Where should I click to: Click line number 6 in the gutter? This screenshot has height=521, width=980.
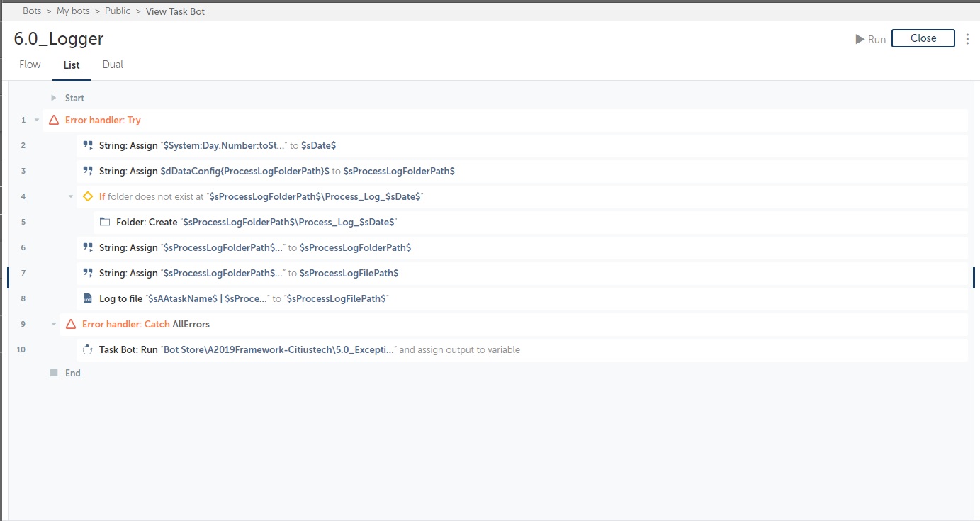23,247
